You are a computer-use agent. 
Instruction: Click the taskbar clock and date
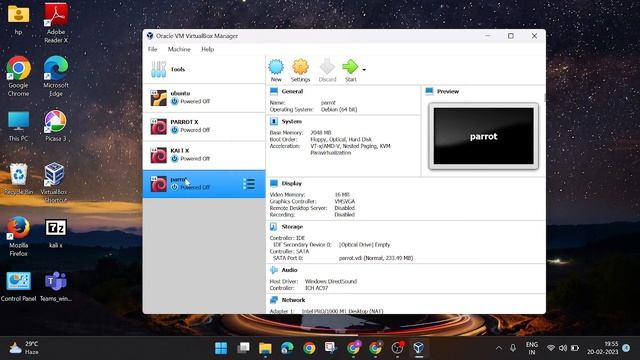(603, 348)
